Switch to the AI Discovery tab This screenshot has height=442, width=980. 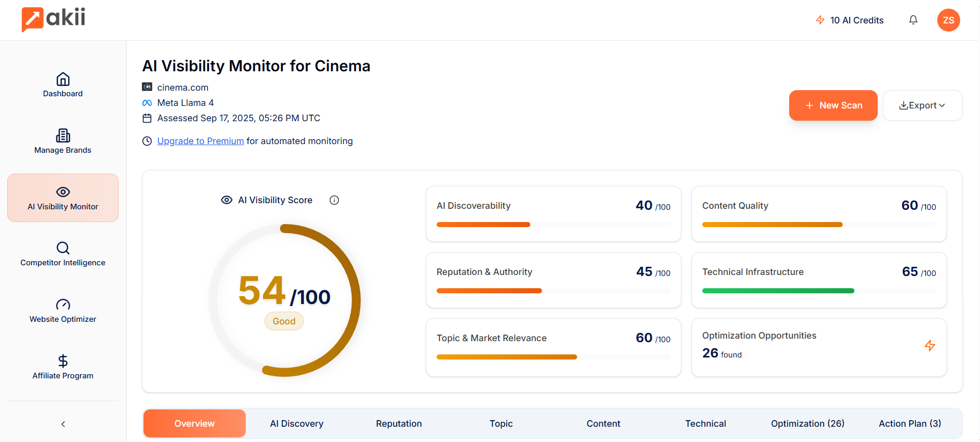tap(297, 424)
